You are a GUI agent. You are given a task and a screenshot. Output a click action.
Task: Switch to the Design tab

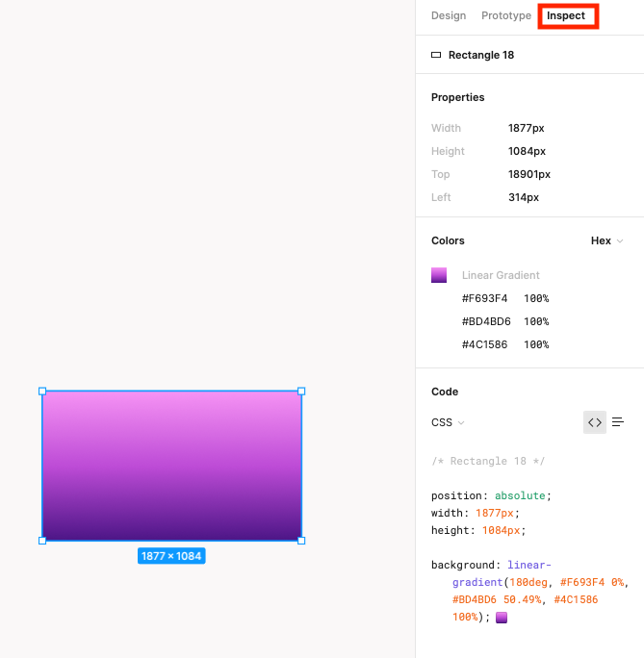[449, 15]
